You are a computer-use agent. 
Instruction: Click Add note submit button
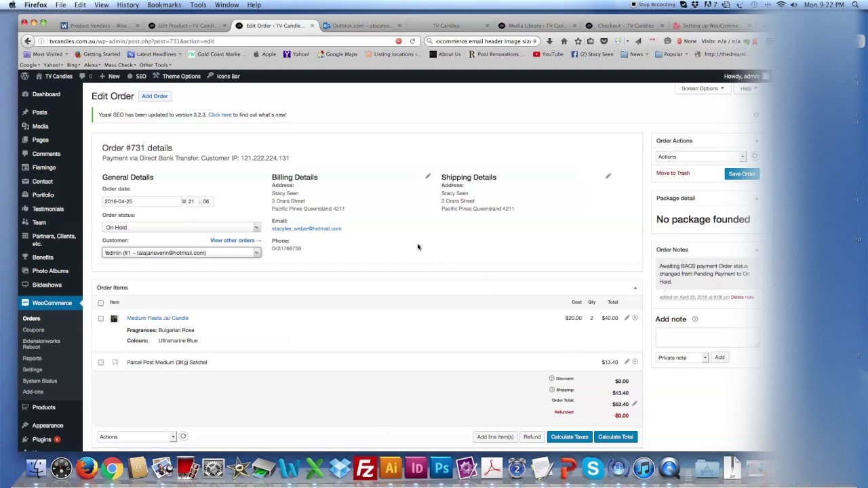click(x=719, y=357)
